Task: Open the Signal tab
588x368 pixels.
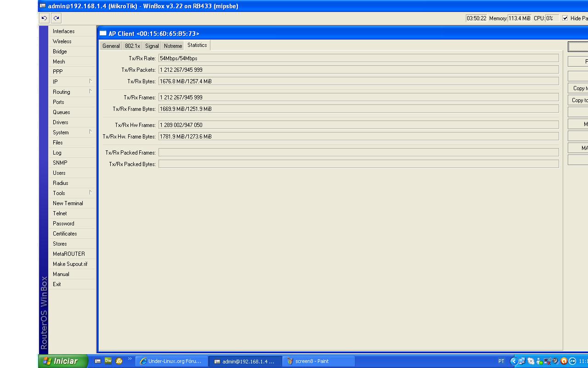Action: pyautogui.click(x=152, y=46)
